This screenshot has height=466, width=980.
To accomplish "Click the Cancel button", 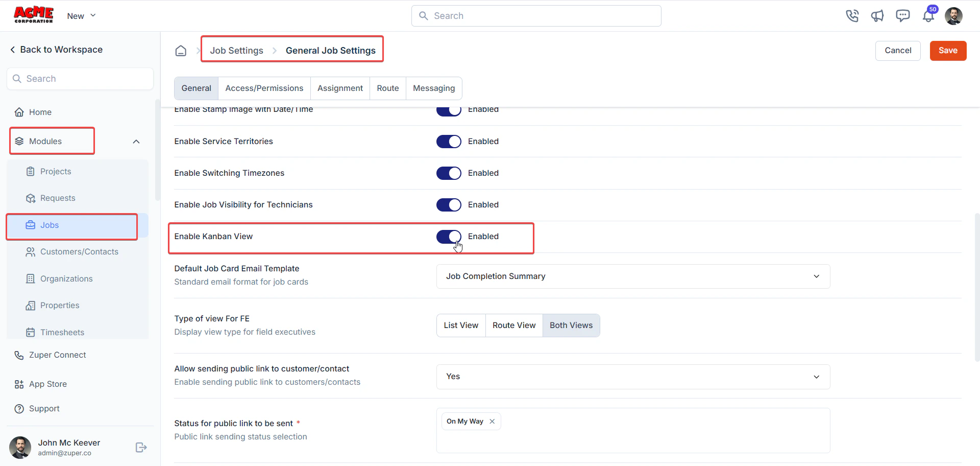I will [x=898, y=51].
